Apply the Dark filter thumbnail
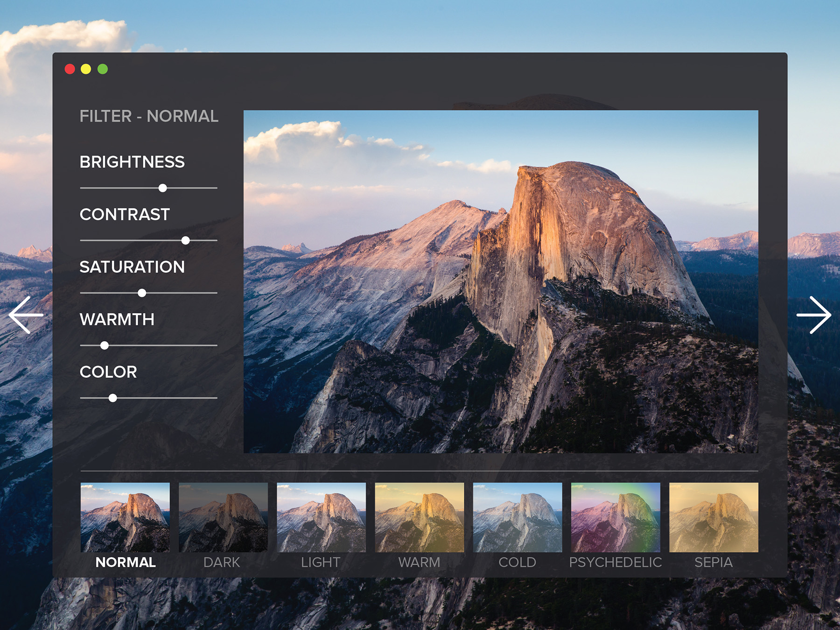The height and width of the screenshot is (630, 840). [x=223, y=517]
